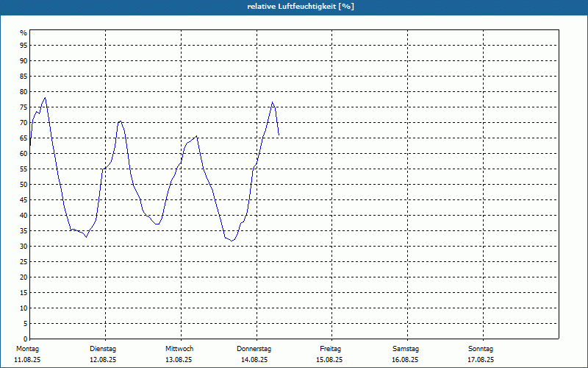Click the % unit label on y-axis
Image resolution: width=588 pixels, height=368 pixels.
click(x=24, y=33)
